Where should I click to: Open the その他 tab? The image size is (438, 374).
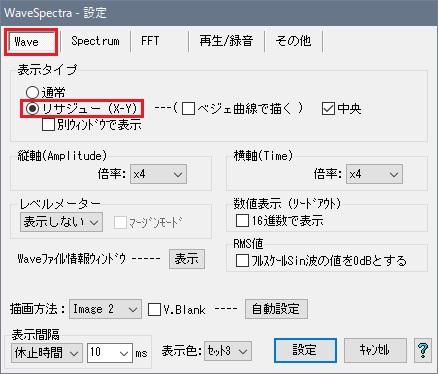(x=293, y=41)
